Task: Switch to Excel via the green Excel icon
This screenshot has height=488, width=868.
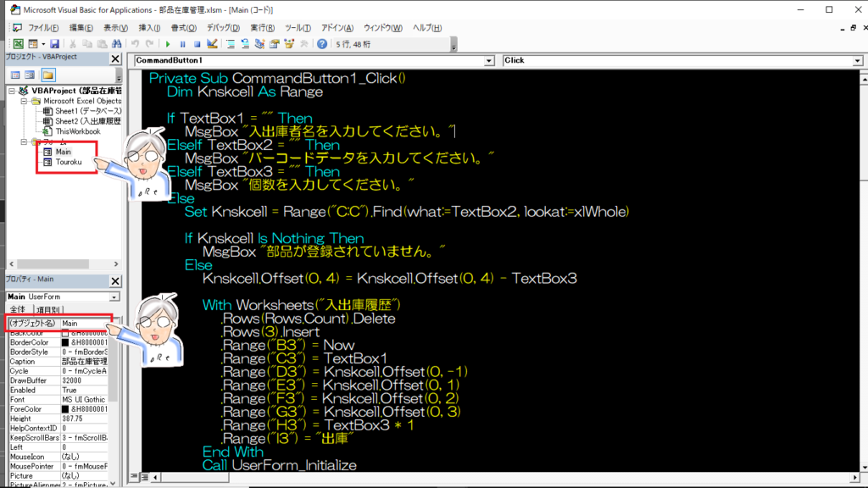Action: (x=18, y=44)
